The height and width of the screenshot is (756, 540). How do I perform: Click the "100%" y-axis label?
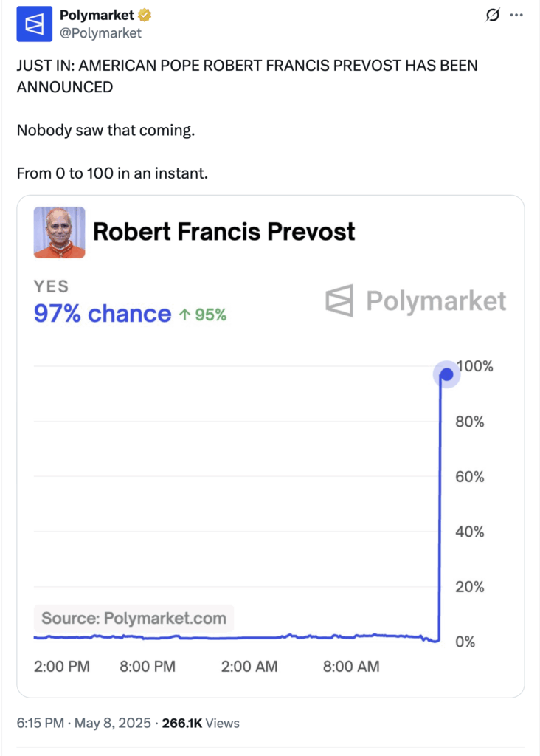click(474, 367)
